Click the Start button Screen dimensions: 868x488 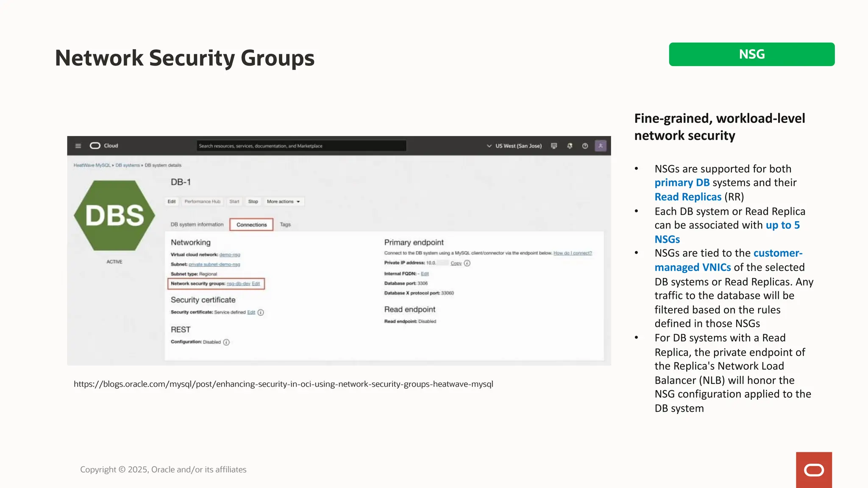[234, 202]
